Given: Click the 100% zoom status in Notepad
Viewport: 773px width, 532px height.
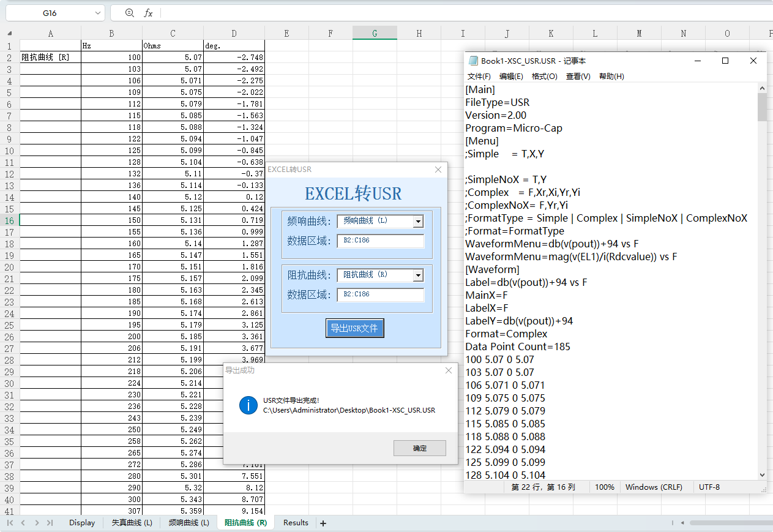Looking at the screenshot, I should click(x=605, y=487).
